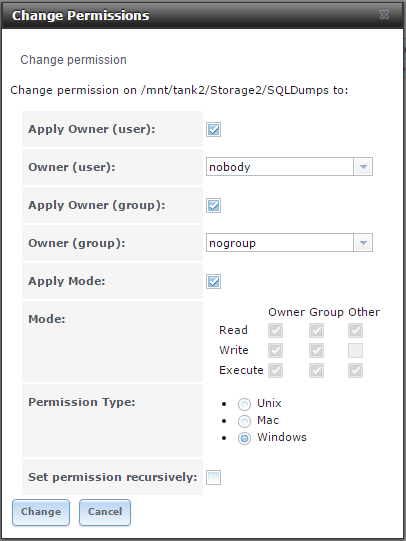Toggle Owner Read mode checkbox
Screen dimensions: 406x541
275,331
